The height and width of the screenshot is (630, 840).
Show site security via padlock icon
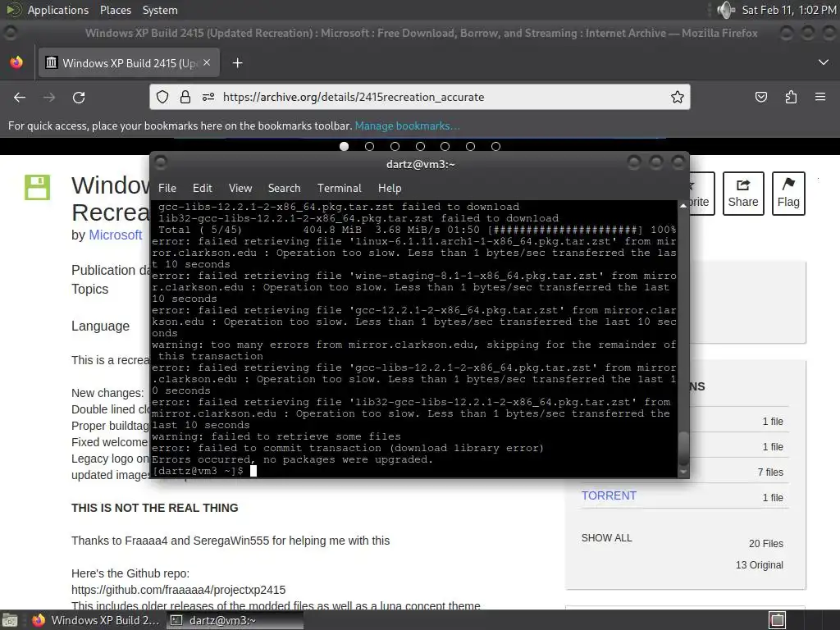point(185,97)
